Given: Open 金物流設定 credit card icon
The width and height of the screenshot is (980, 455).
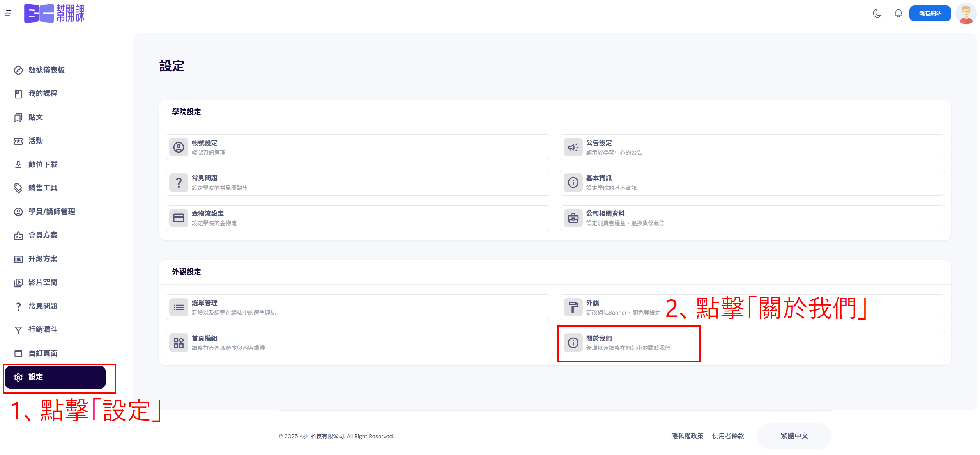Looking at the screenshot, I should click(179, 218).
